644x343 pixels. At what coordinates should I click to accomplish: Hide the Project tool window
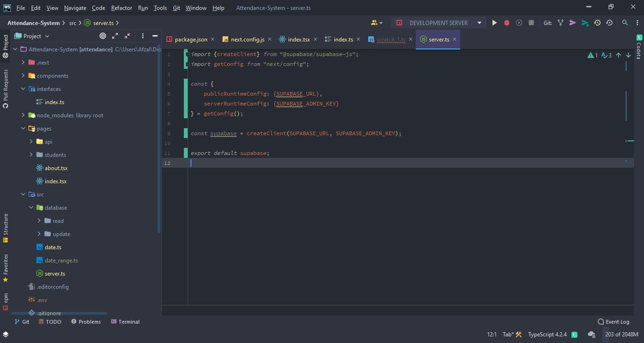coord(155,36)
